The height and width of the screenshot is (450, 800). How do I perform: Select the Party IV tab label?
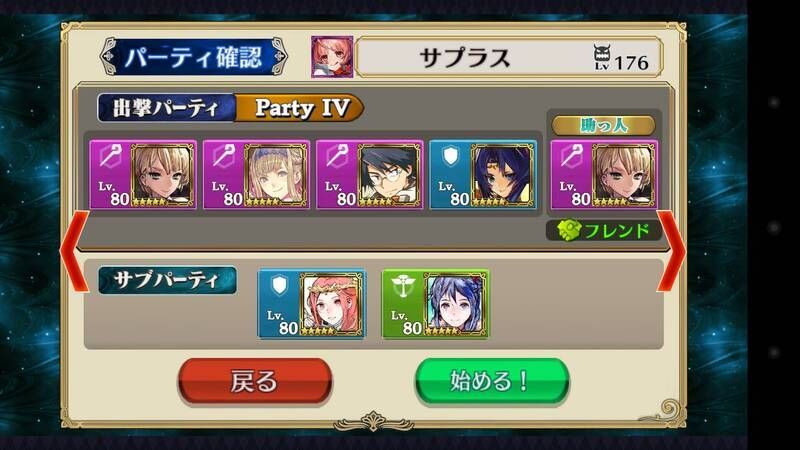[x=301, y=108]
